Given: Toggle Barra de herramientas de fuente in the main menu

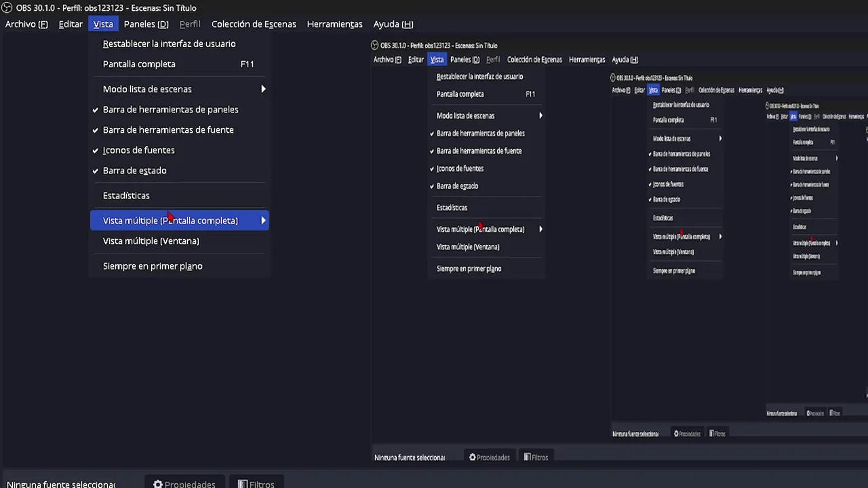Looking at the screenshot, I should 167,129.
